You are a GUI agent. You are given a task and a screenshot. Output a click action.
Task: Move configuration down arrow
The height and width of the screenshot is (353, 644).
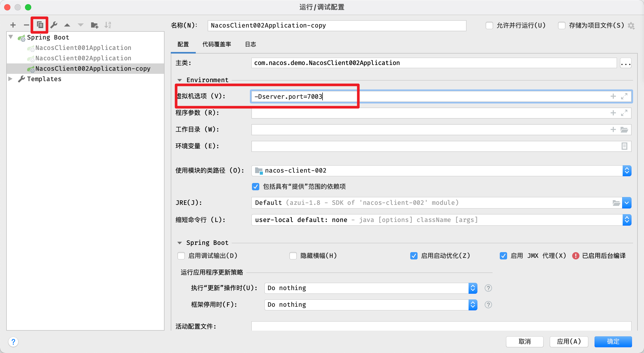point(81,25)
